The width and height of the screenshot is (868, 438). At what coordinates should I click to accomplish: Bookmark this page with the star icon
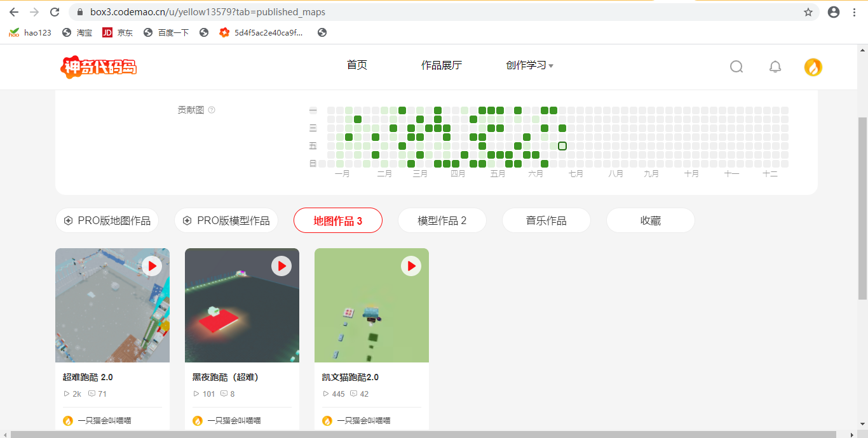click(808, 12)
